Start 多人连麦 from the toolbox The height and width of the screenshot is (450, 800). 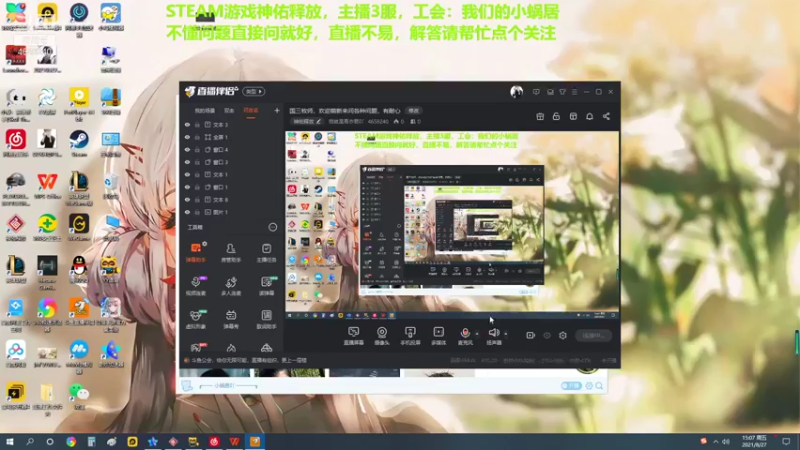231,286
